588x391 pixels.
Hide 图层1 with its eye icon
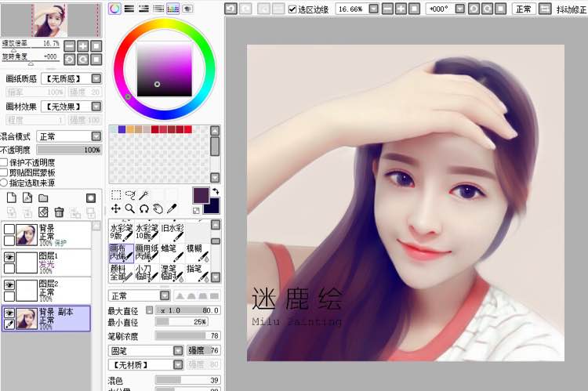point(9,256)
